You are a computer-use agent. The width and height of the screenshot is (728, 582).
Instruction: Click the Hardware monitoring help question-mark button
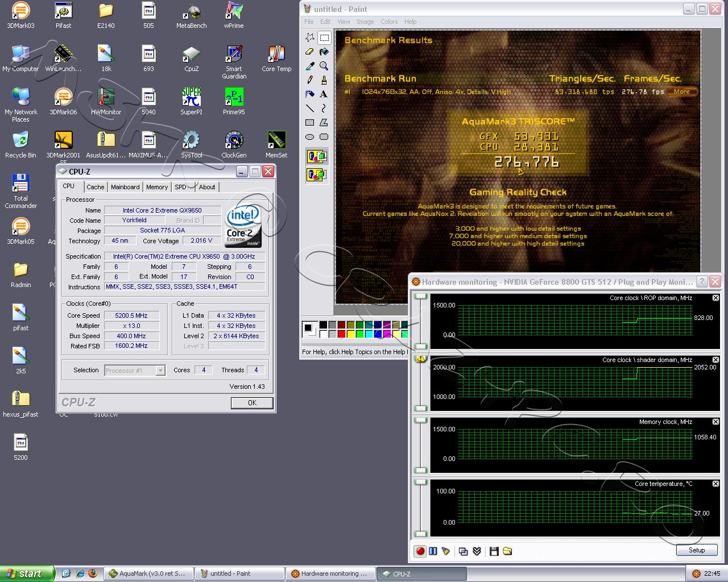click(702, 281)
